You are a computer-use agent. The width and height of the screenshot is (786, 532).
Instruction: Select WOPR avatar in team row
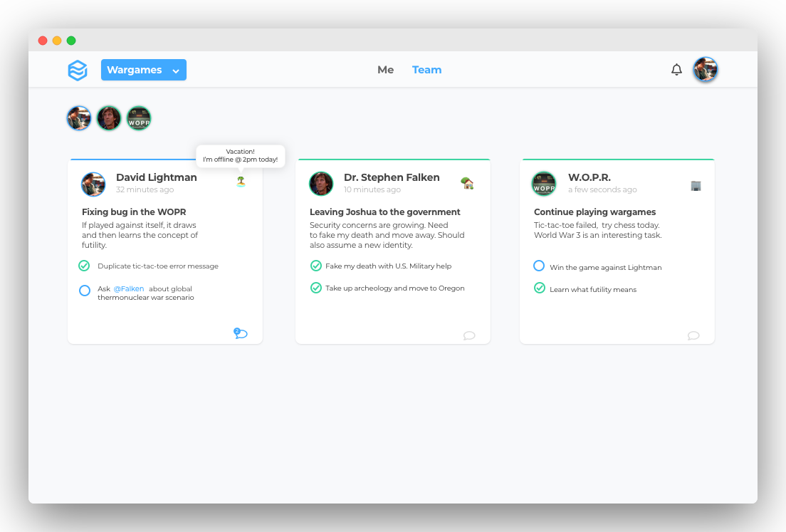coord(139,118)
